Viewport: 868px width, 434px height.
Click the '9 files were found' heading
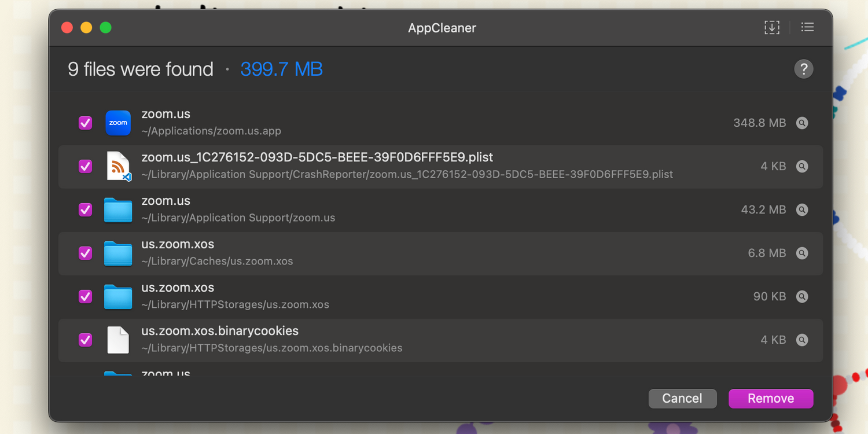(x=141, y=69)
